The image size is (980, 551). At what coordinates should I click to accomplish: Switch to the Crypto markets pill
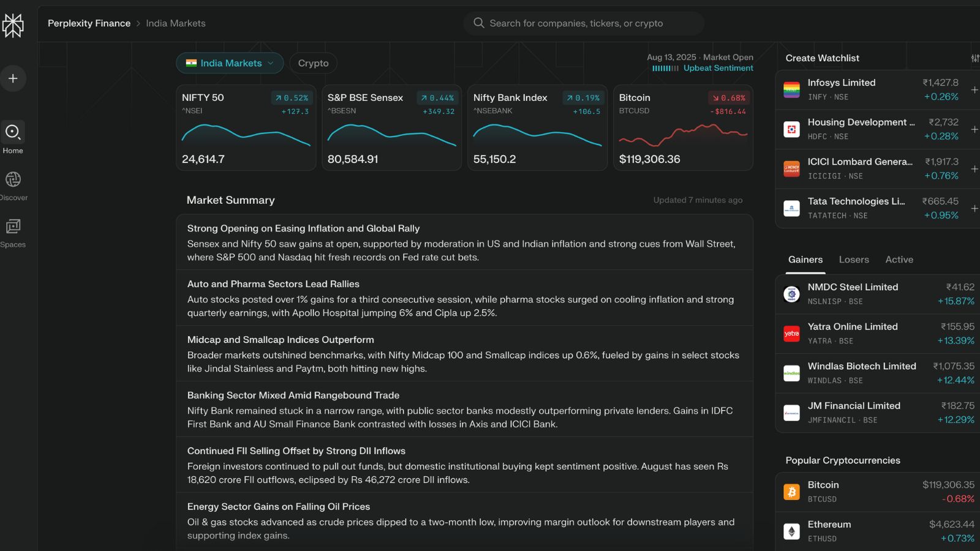(x=313, y=63)
